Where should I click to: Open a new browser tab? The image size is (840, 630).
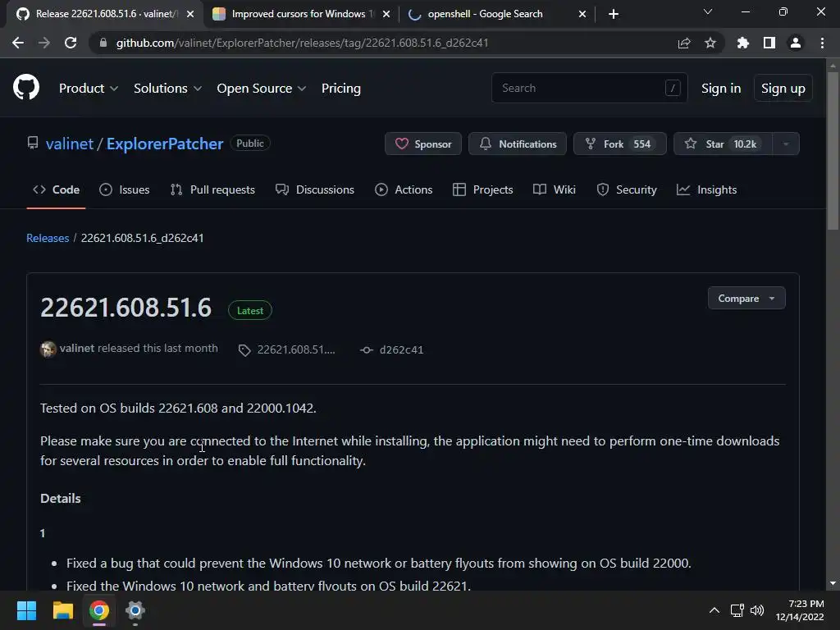click(614, 14)
